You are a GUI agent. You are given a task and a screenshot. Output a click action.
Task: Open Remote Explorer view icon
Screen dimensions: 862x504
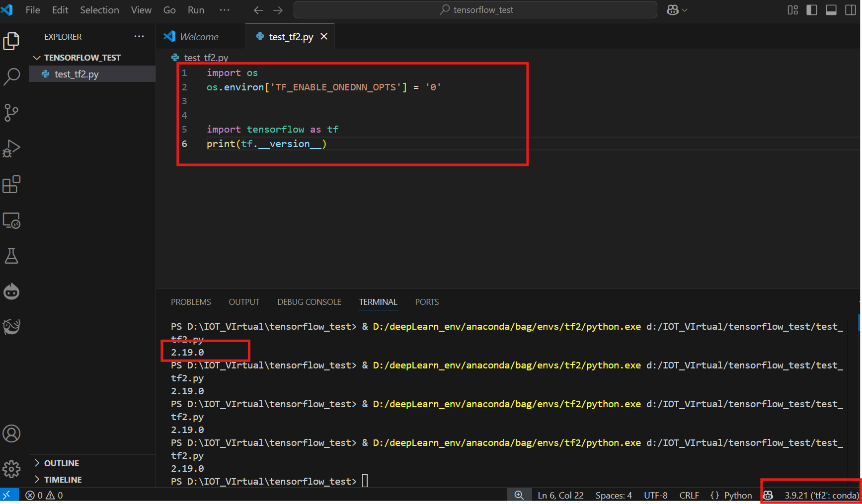click(x=11, y=220)
